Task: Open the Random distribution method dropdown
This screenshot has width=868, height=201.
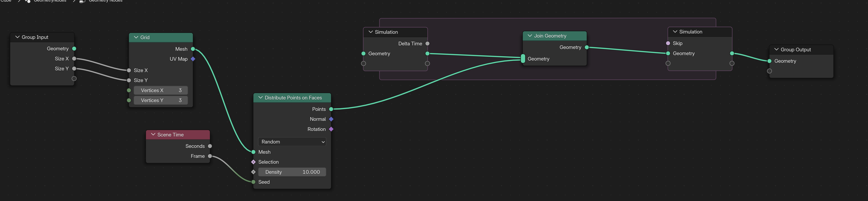Action: 292,142
